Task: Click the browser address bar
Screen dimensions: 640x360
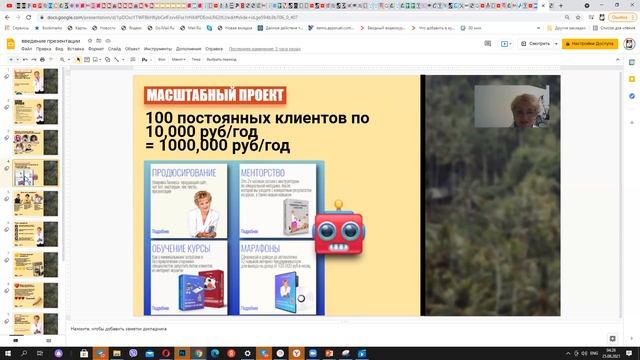Action: point(302,18)
